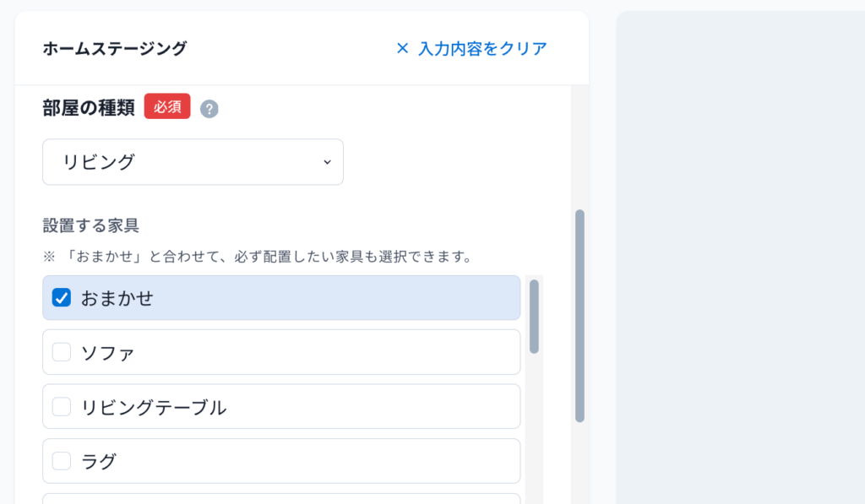The width and height of the screenshot is (865, 504).
Task: Click the 入力内容をクリア link text
Action: coord(482,48)
